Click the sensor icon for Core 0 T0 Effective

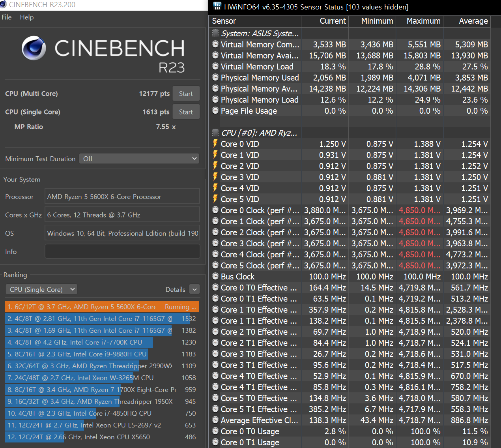tap(215, 287)
